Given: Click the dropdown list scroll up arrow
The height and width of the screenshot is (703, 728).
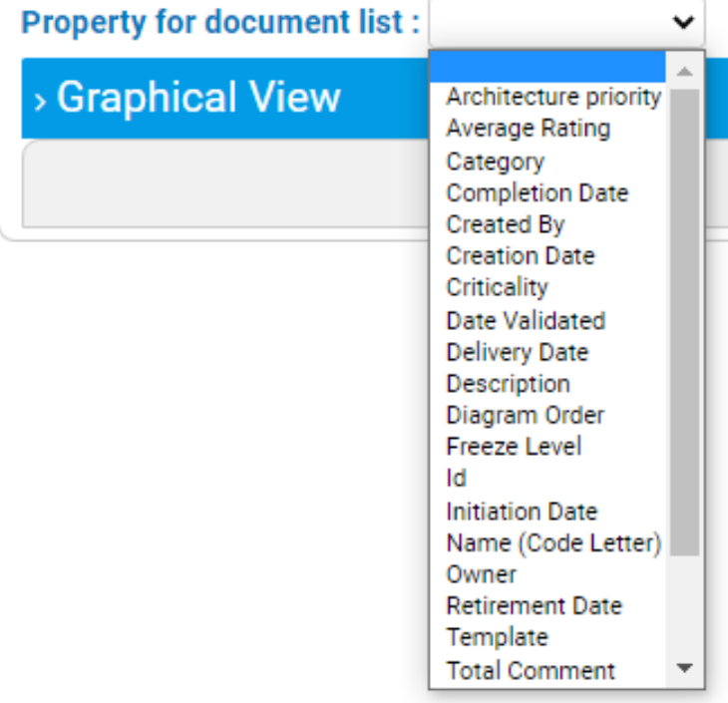Looking at the screenshot, I should coord(684,71).
